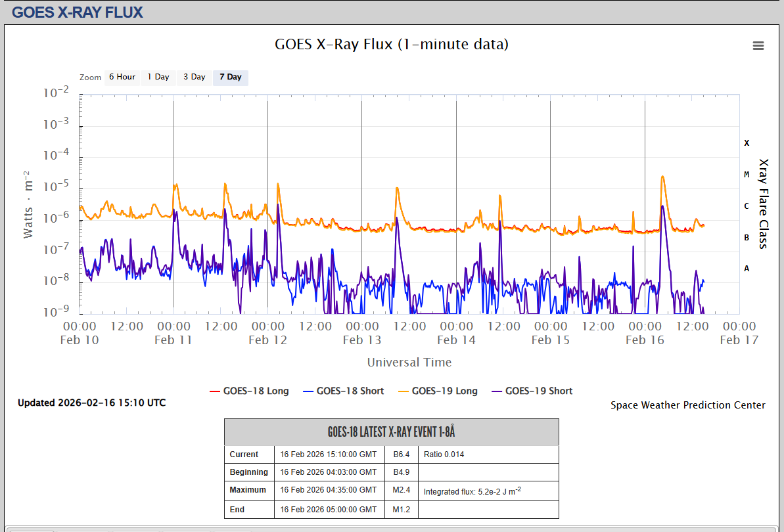The width and height of the screenshot is (784, 532).
Task: Click the Space Weather Prediction Center credit
Action: click(x=687, y=405)
